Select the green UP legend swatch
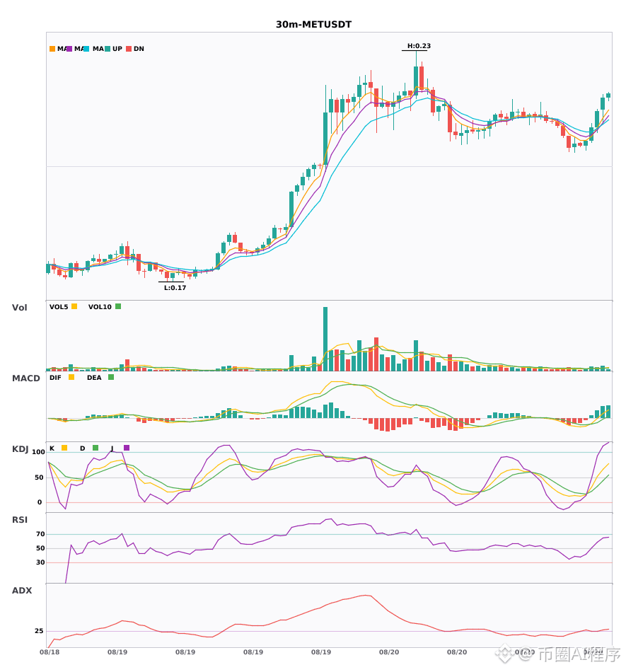626x672 pixels. [108, 49]
